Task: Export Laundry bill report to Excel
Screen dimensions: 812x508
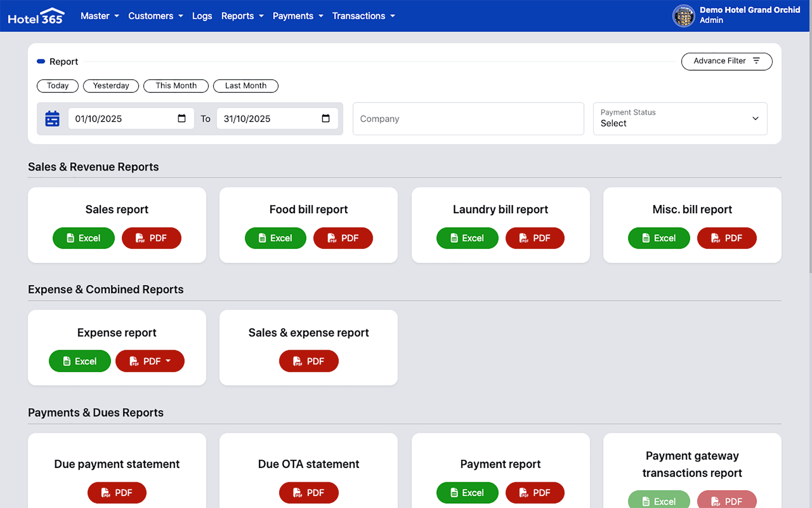Action: point(467,238)
